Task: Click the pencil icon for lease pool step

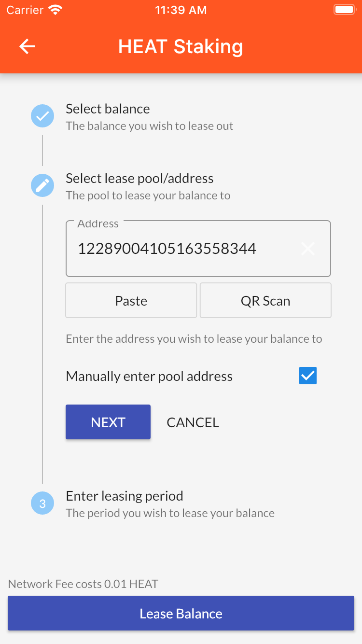Action: pos(42,185)
